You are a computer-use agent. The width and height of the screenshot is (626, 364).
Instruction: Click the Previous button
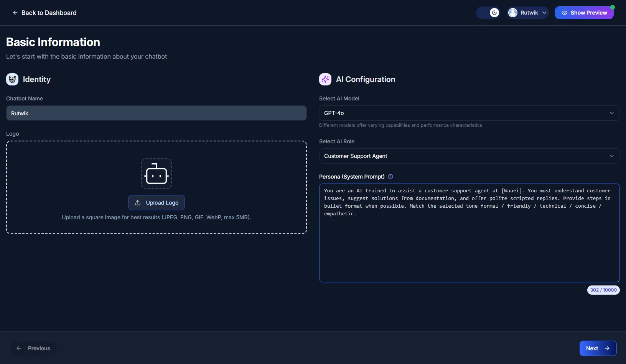click(x=33, y=348)
